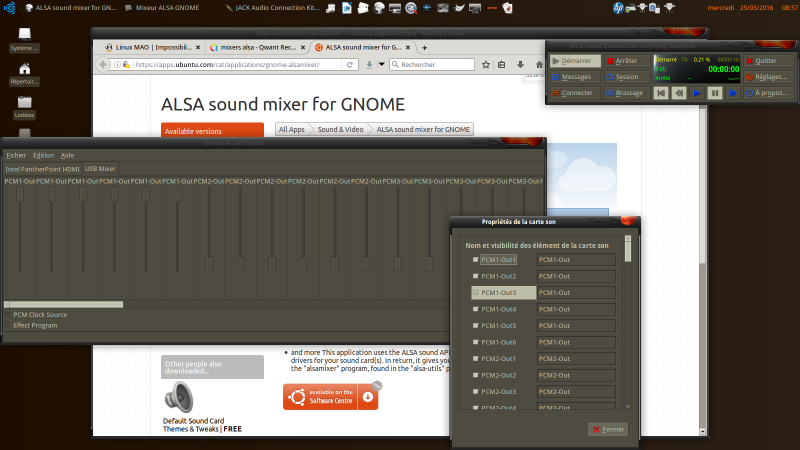Toggle the PCM2-Out1 visibility checkbox
800x450 pixels.
point(476,359)
